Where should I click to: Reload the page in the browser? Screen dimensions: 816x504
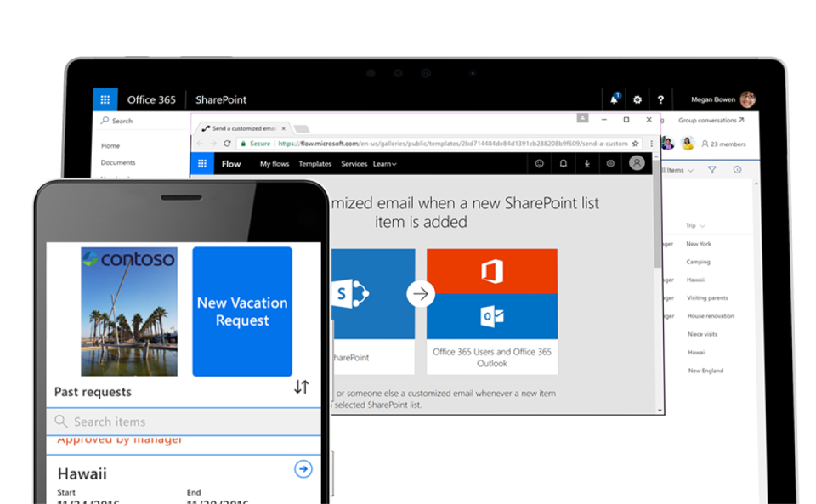point(227,144)
